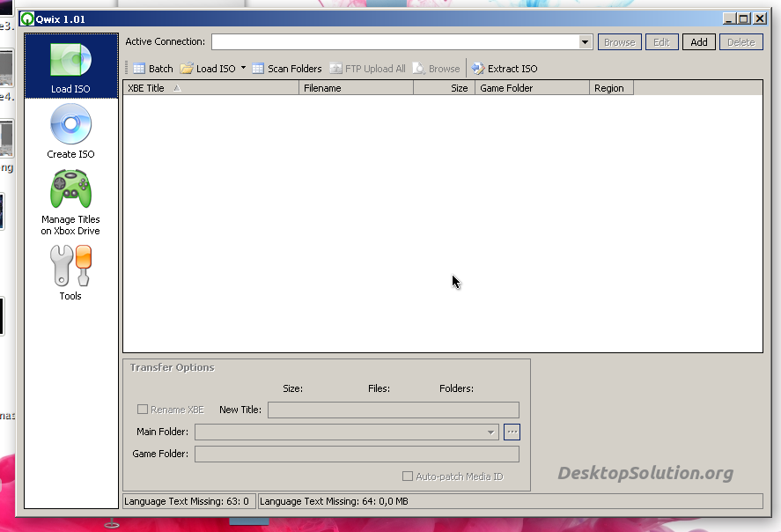The image size is (781, 532).
Task: Expand the Main Folder combo box
Action: tap(491, 432)
